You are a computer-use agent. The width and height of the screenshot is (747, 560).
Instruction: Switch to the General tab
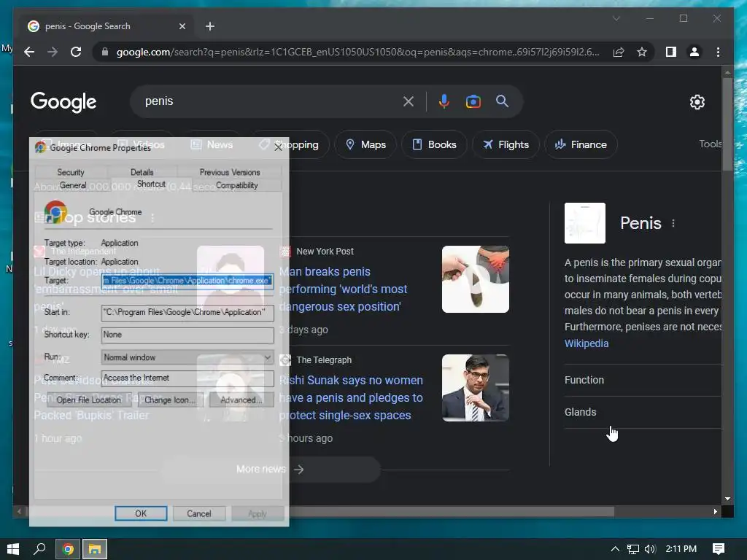(x=73, y=185)
